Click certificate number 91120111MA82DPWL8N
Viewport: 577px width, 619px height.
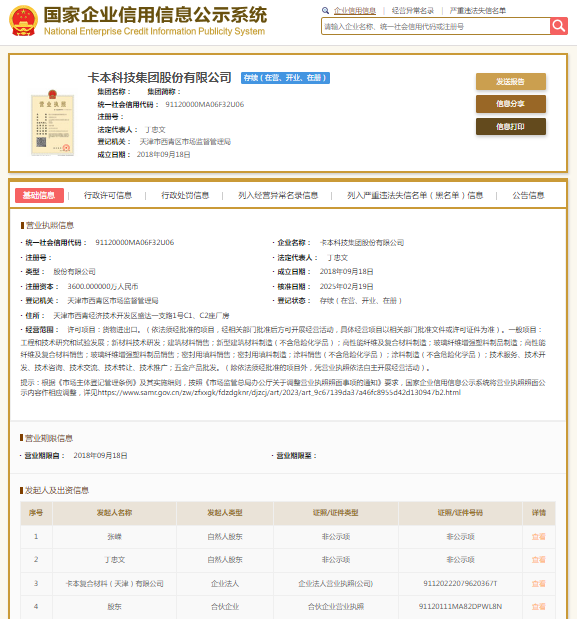pyautogui.click(x=460, y=606)
